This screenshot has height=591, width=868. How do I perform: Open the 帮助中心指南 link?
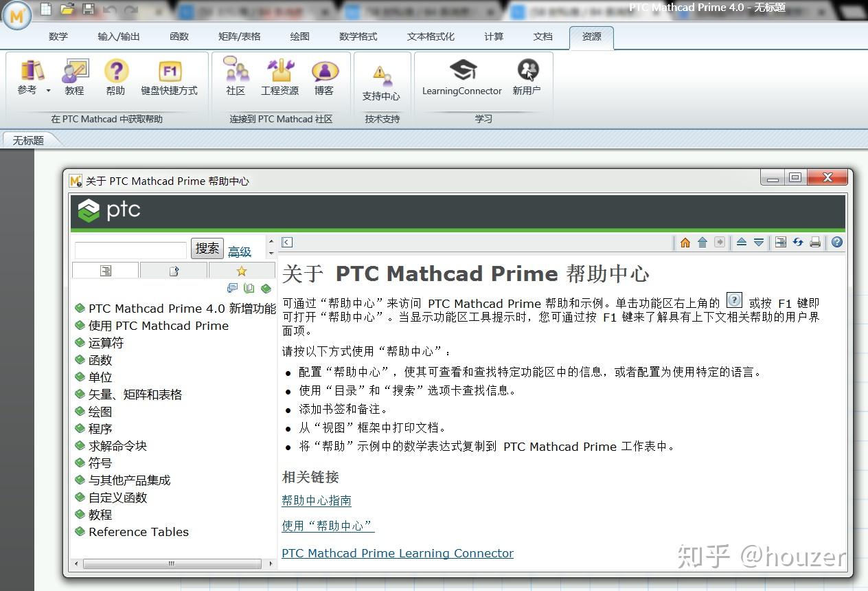pos(317,501)
